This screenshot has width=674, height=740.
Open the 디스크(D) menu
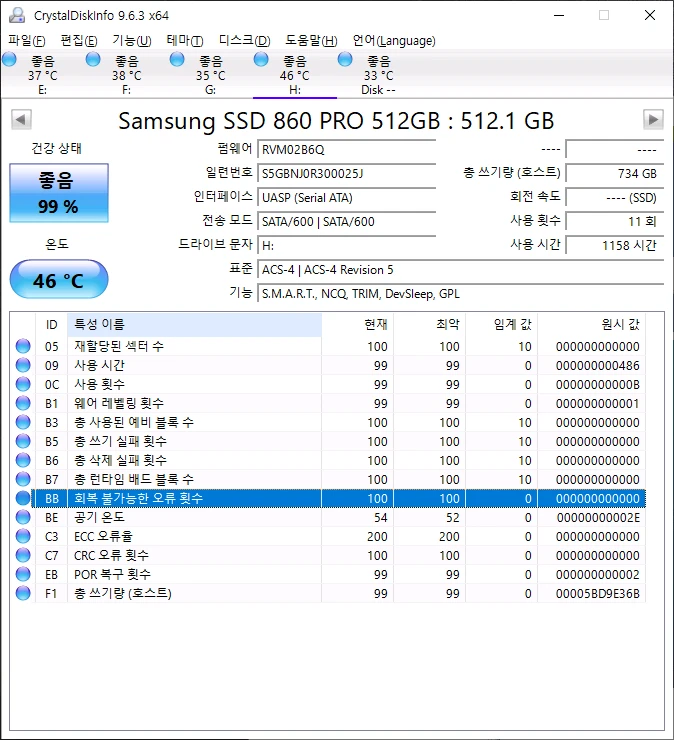244,41
